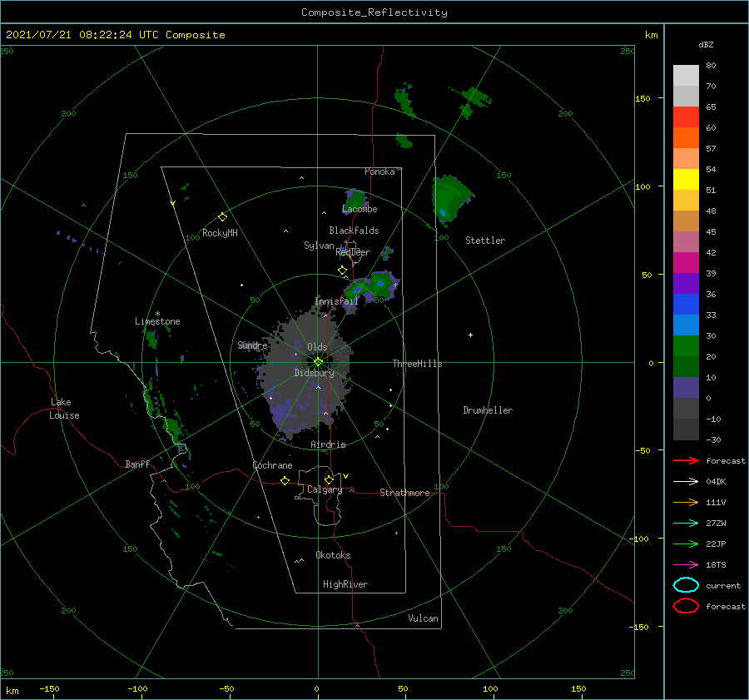Click the Composite_Reflectivity title text
Screen dimensions: 749x700
click(x=374, y=12)
